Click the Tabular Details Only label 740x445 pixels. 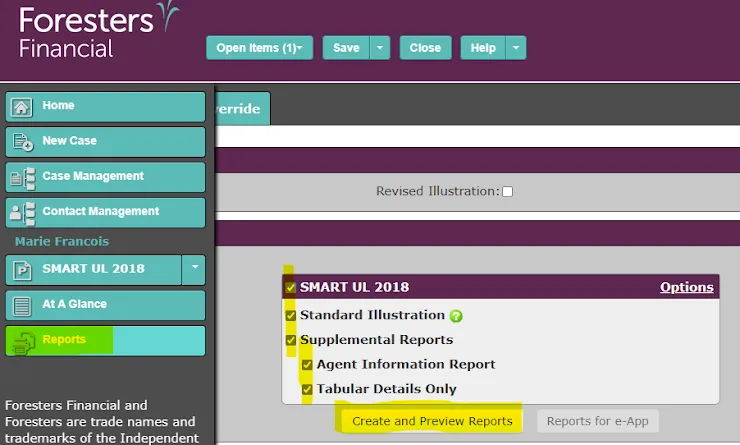387,389
